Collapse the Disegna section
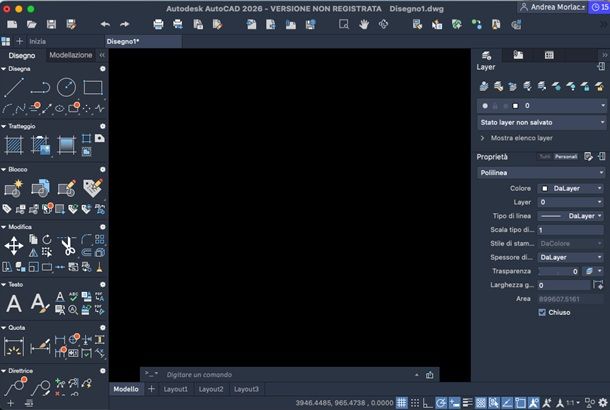Screen dimensions: 610x410 point(4,68)
